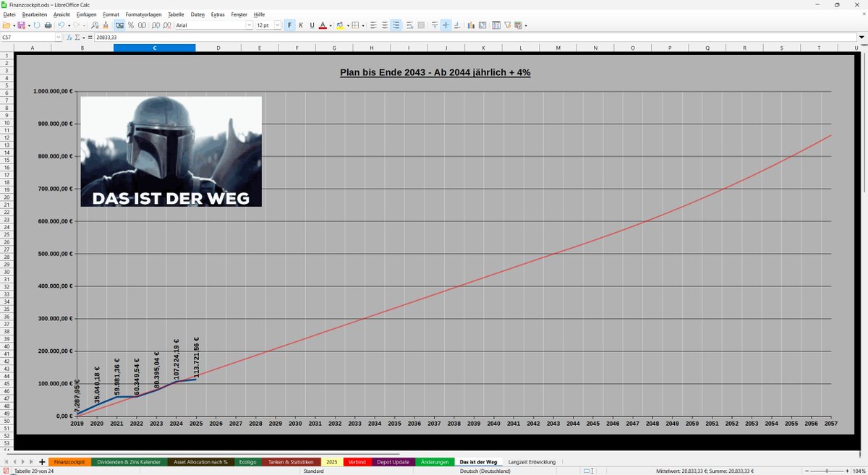Click the Mandalorian meme image

[171, 151]
